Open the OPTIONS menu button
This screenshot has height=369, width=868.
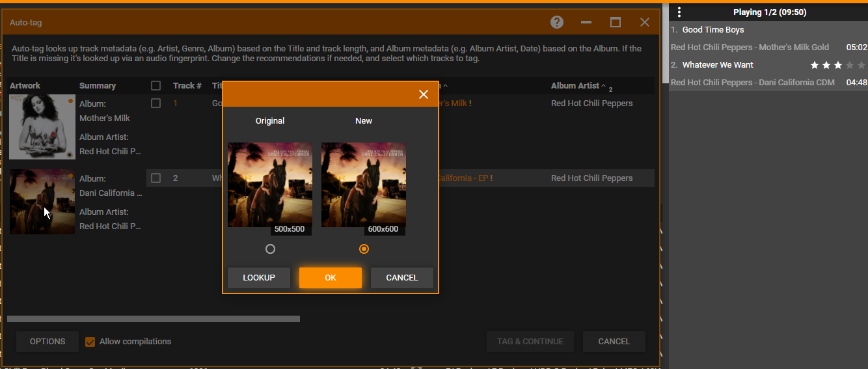(x=47, y=342)
